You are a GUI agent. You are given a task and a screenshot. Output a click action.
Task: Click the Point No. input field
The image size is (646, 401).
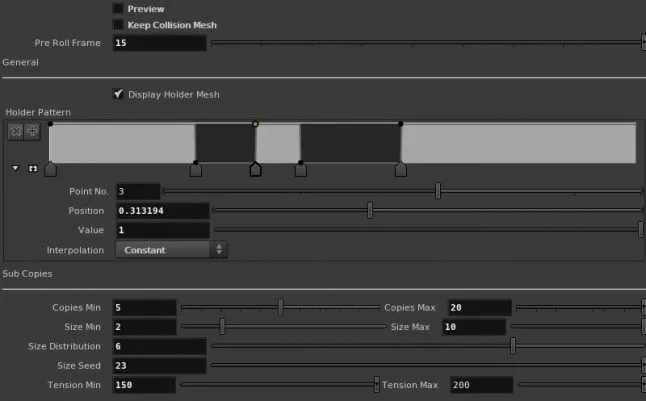tap(138, 191)
